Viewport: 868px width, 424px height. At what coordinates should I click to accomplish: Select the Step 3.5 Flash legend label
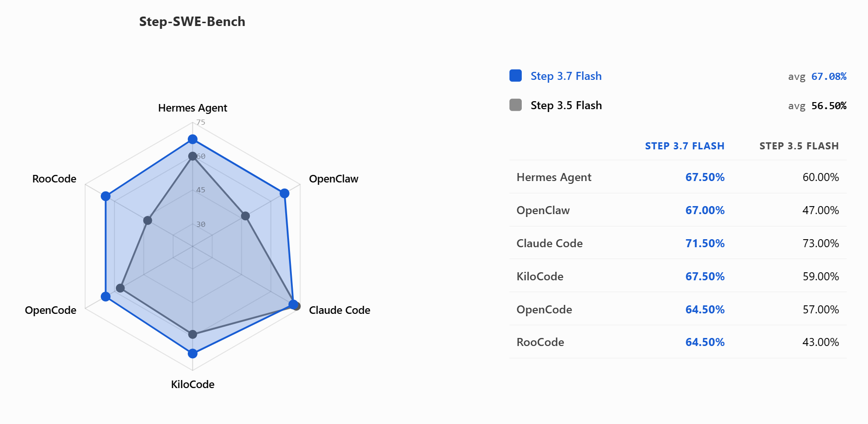[x=566, y=105]
